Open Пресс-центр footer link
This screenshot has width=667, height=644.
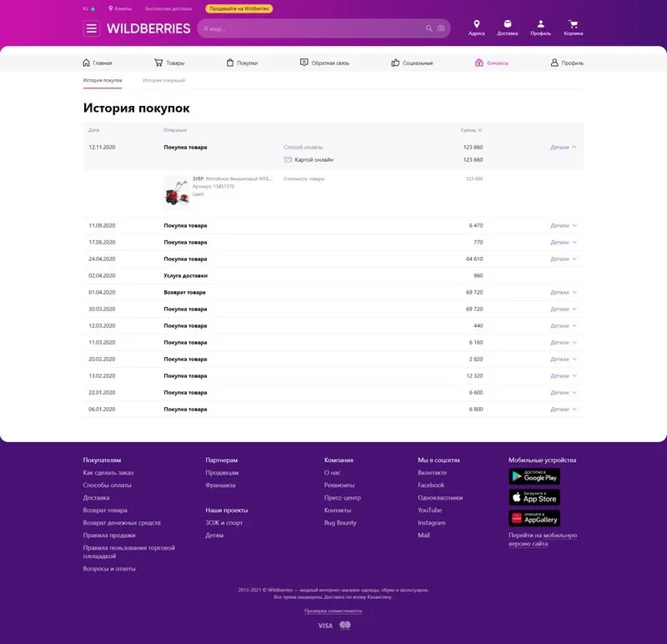[x=343, y=497]
